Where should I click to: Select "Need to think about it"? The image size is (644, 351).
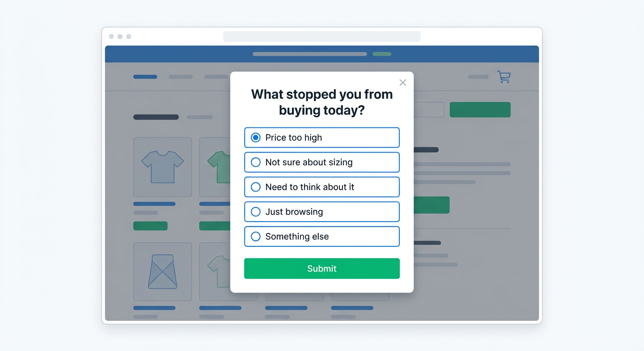(x=256, y=187)
